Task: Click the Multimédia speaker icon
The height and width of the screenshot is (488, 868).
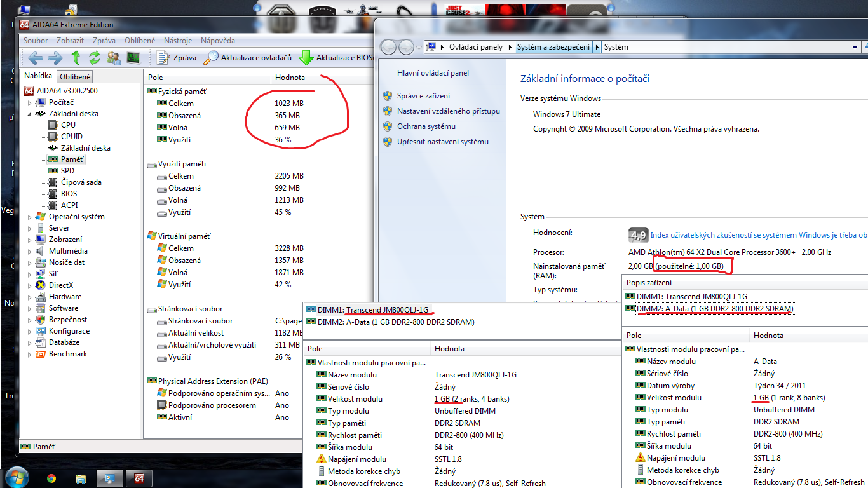Action: click(41, 251)
